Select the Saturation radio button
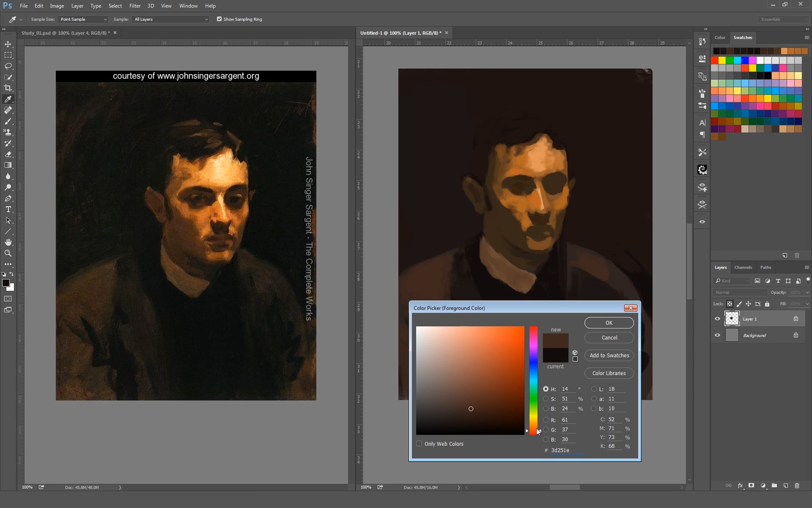This screenshot has height=508, width=812. click(x=546, y=399)
